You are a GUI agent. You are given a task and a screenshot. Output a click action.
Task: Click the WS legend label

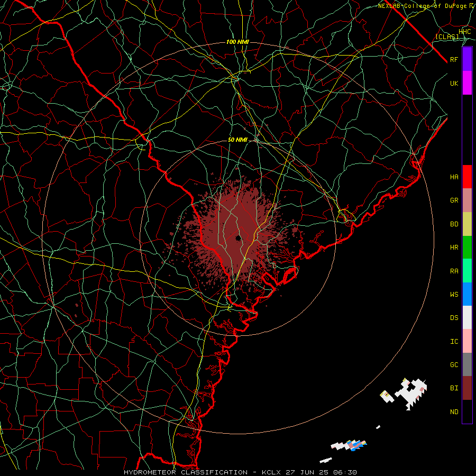point(454,294)
